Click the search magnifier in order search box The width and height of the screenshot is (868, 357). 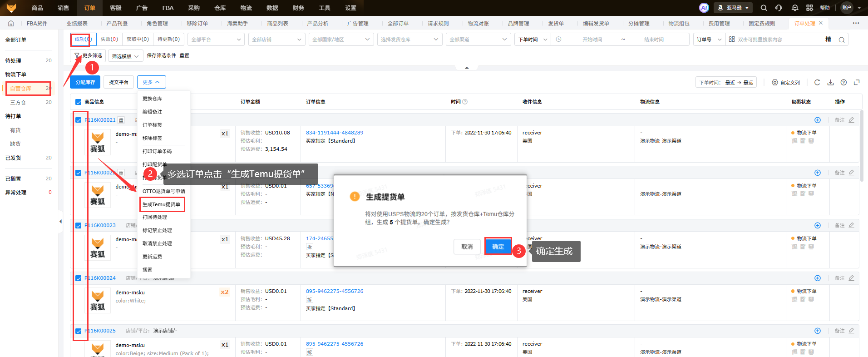coord(842,40)
